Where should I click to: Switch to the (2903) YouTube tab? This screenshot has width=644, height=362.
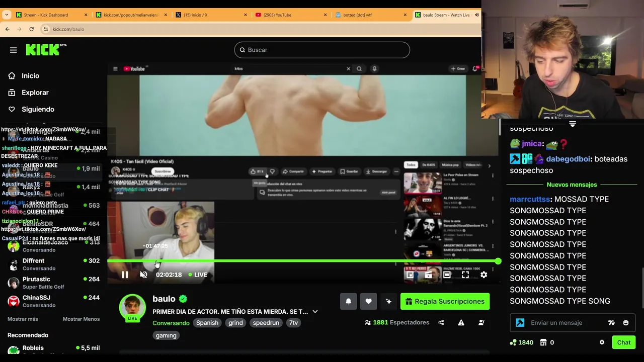(x=291, y=15)
